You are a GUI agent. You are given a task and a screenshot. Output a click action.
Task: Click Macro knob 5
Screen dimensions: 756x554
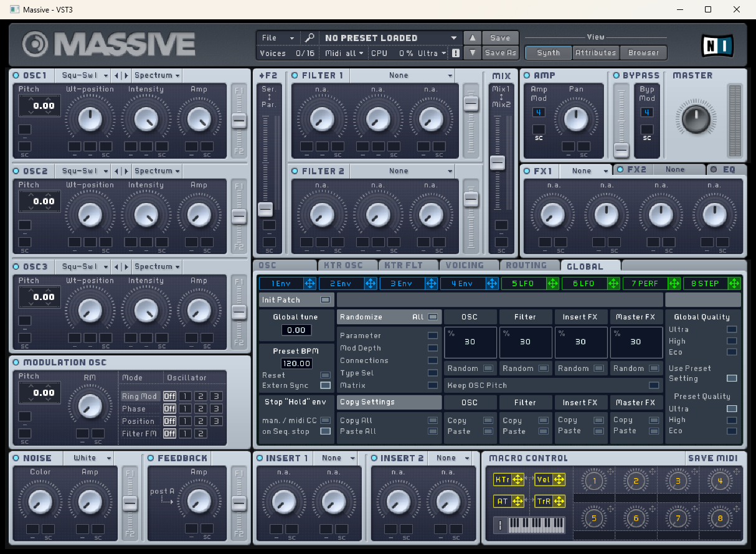[594, 518]
